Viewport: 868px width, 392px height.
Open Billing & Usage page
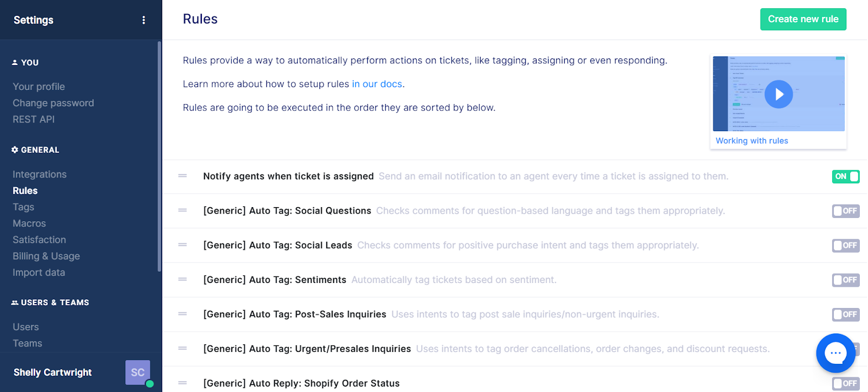(46, 256)
